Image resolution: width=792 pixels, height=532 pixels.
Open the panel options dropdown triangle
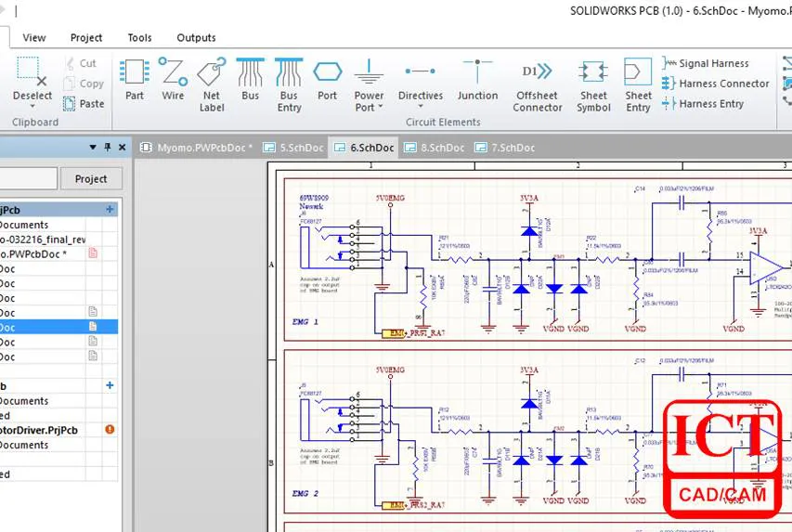point(93,147)
